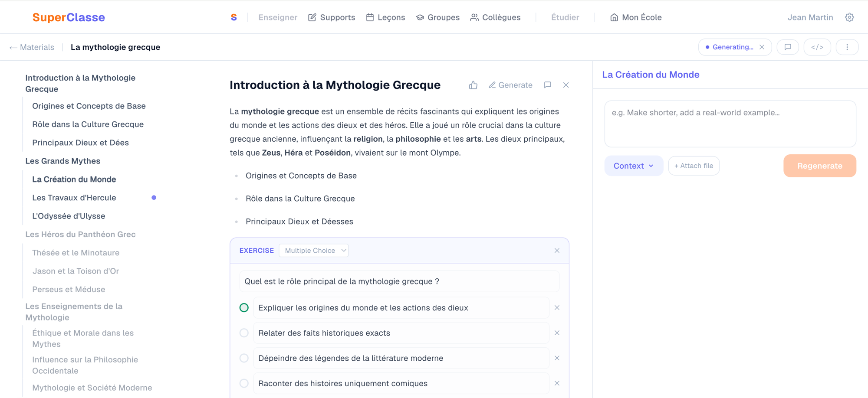Image resolution: width=868 pixels, height=398 pixels.
Task: Remove the exercise block with its X
Action: (x=557, y=251)
